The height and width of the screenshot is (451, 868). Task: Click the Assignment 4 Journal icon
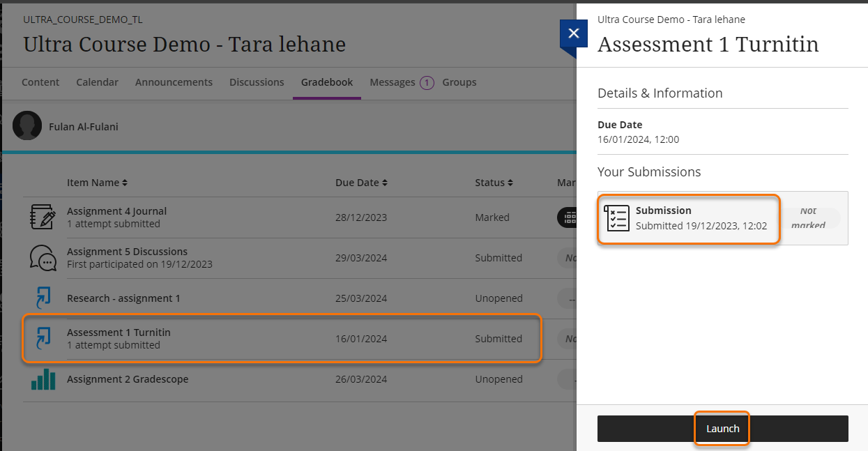point(43,217)
